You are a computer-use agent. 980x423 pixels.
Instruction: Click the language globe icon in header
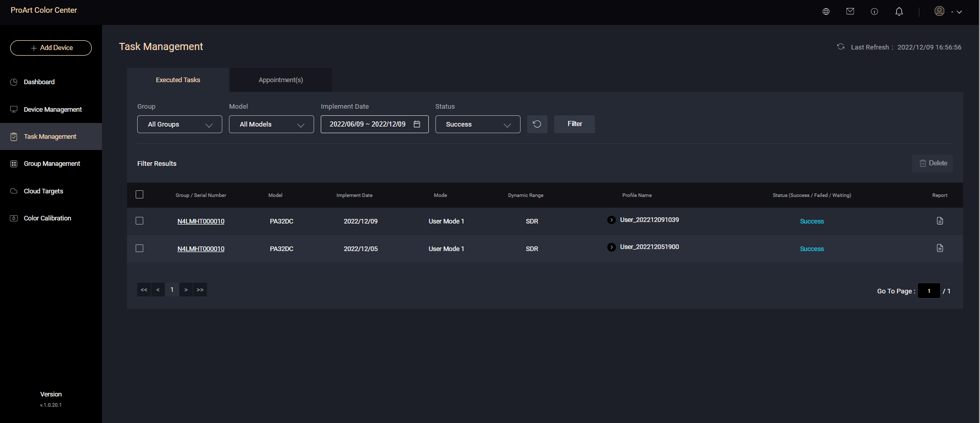pyautogui.click(x=826, y=11)
